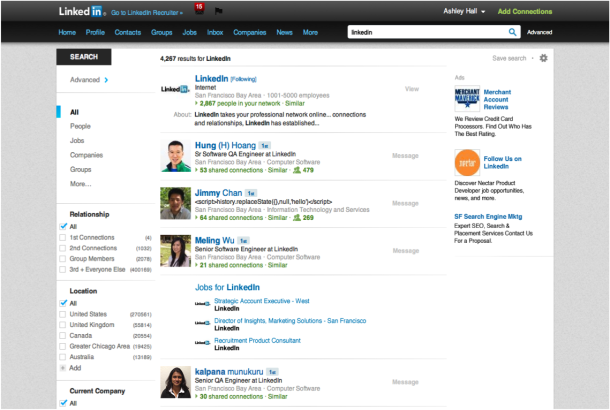610x410 pixels.
Task: Select People in search sidebar
Action: (80, 126)
